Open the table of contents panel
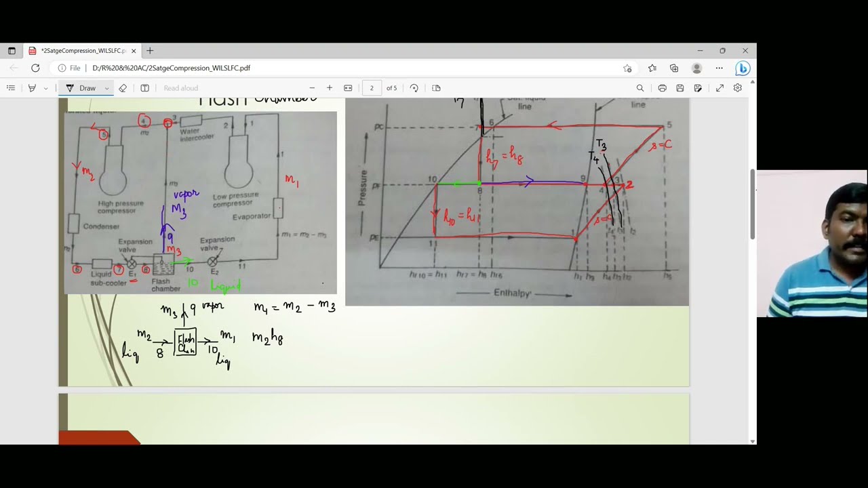Viewport: 868px width, 488px height. (x=11, y=88)
